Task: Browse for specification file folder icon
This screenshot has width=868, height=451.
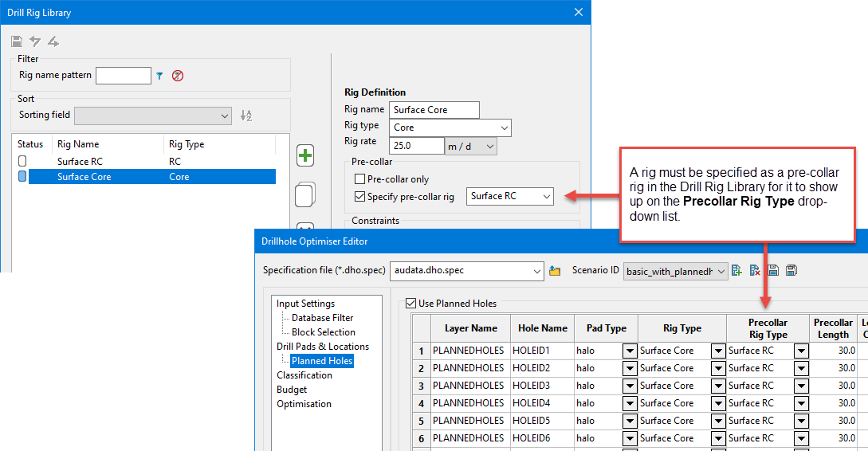Action: (x=555, y=271)
